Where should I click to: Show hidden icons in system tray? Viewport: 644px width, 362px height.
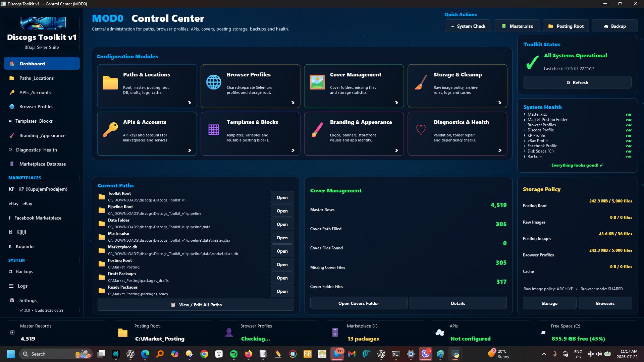[544, 354]
